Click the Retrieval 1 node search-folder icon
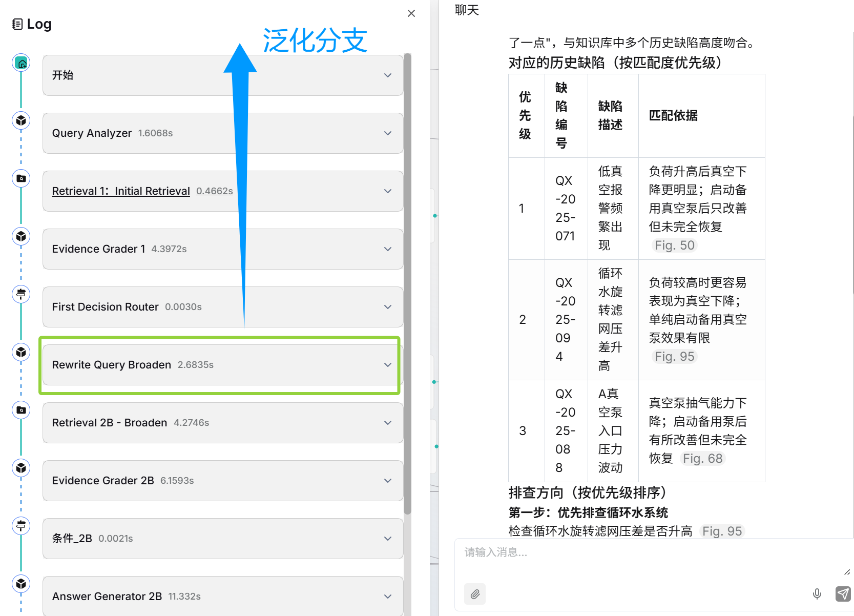 tap(21, 179)
